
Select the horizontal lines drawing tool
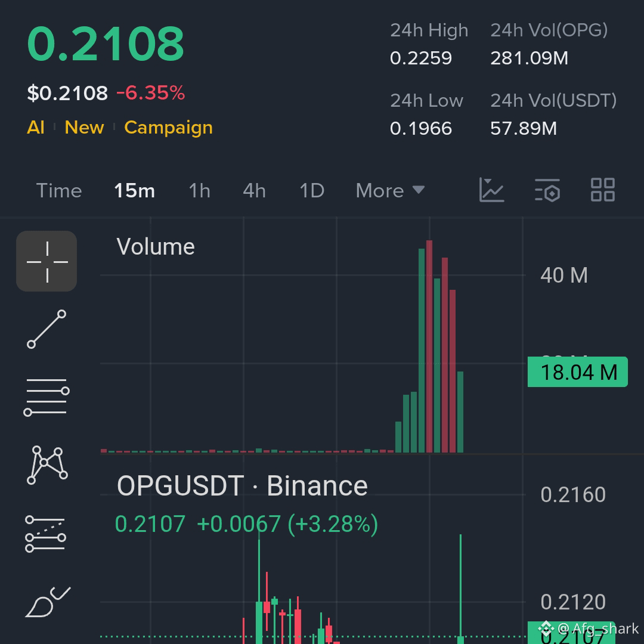47,397
